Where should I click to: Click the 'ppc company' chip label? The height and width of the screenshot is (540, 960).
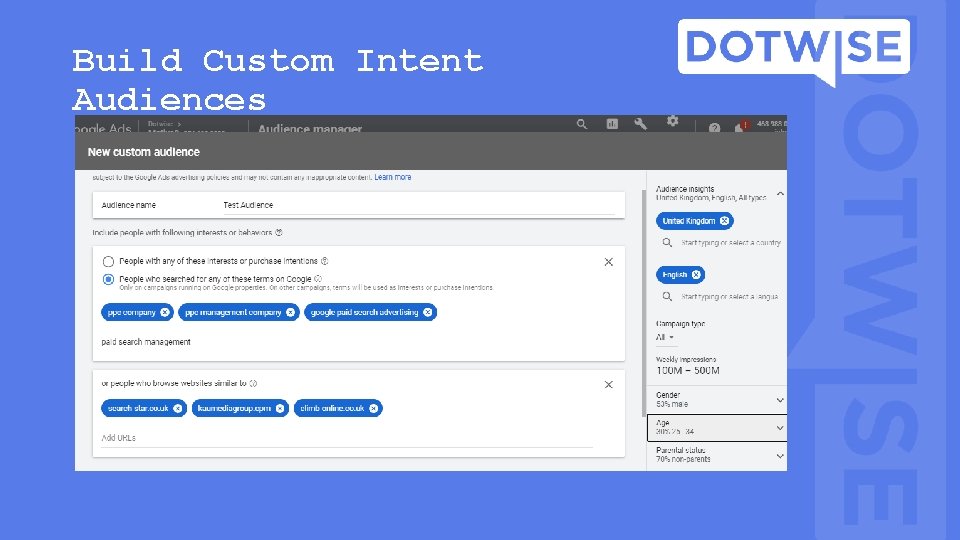click(132, 312)
